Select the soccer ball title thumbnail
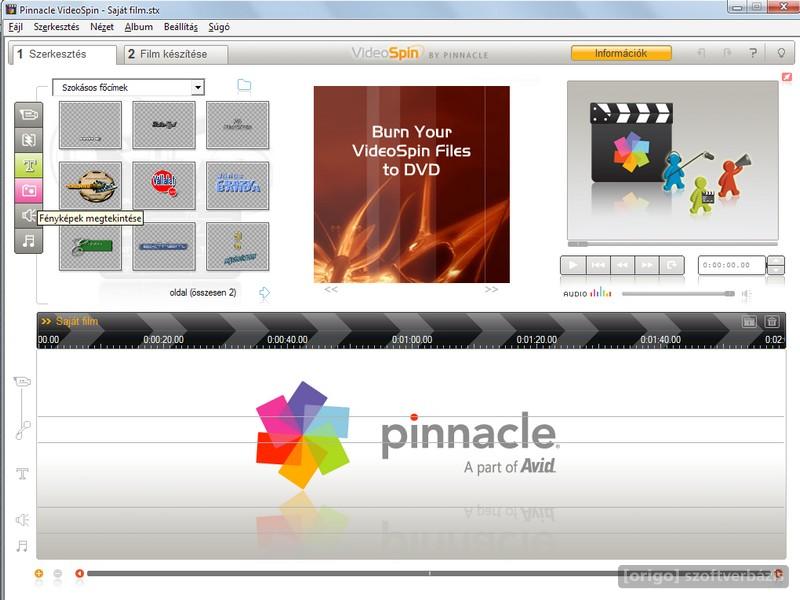 [90, 186]
